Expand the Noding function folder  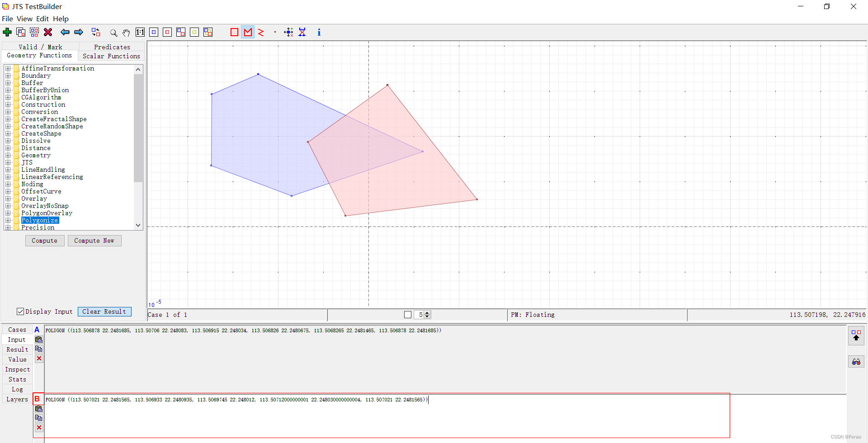coord(8,184)
